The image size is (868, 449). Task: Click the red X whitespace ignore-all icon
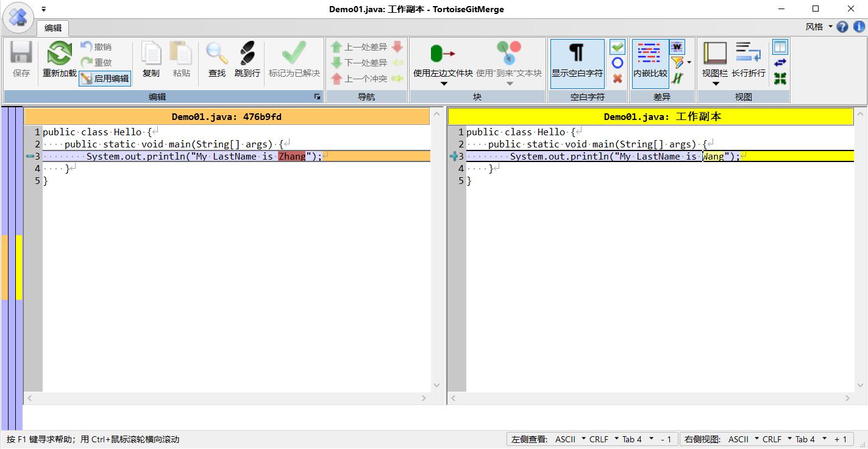pyautogui.click(x=617, y=79)
